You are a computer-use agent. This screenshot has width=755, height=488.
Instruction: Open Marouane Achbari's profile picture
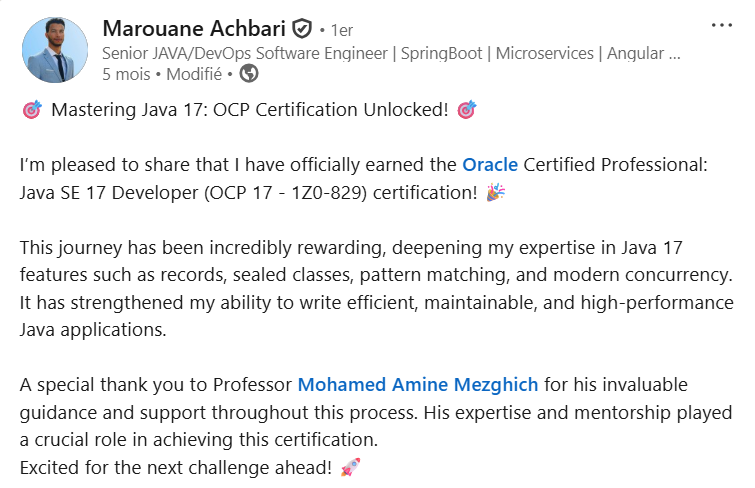55,50
